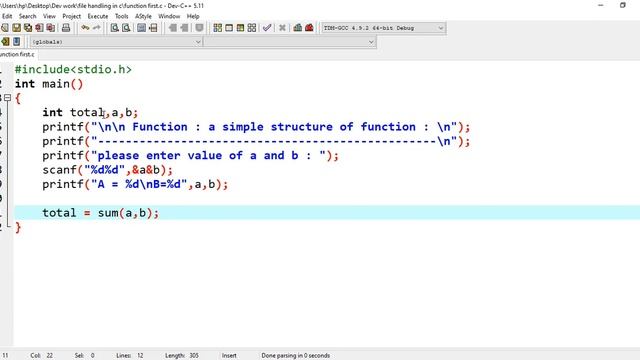Click the #include<stdio.h> line
The image size is (640, 360).
(x=73, y=69)
